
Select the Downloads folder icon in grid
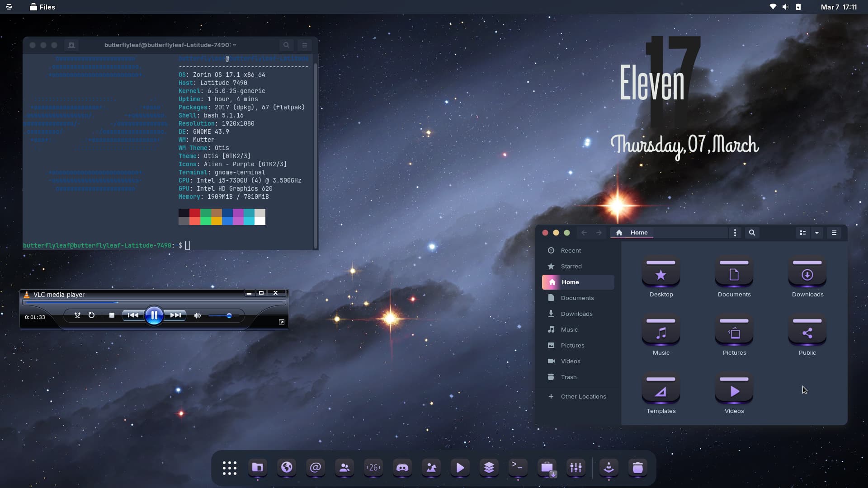click(807, 272)
